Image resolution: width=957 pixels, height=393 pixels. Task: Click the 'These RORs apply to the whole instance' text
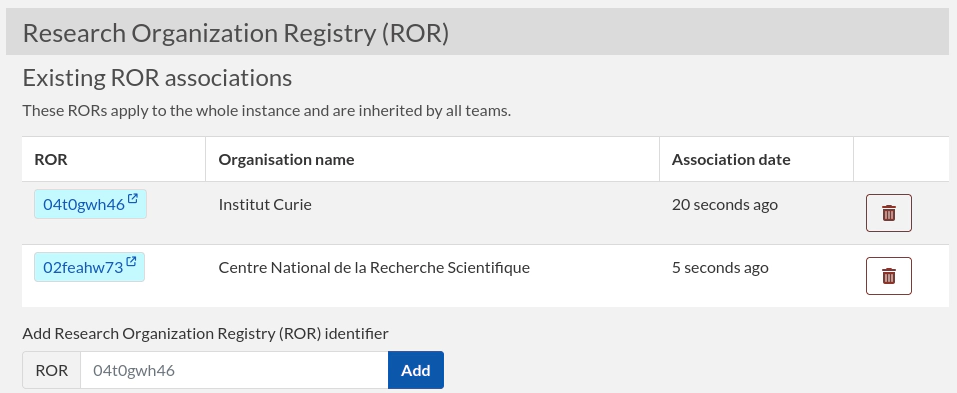pos(267,110)
